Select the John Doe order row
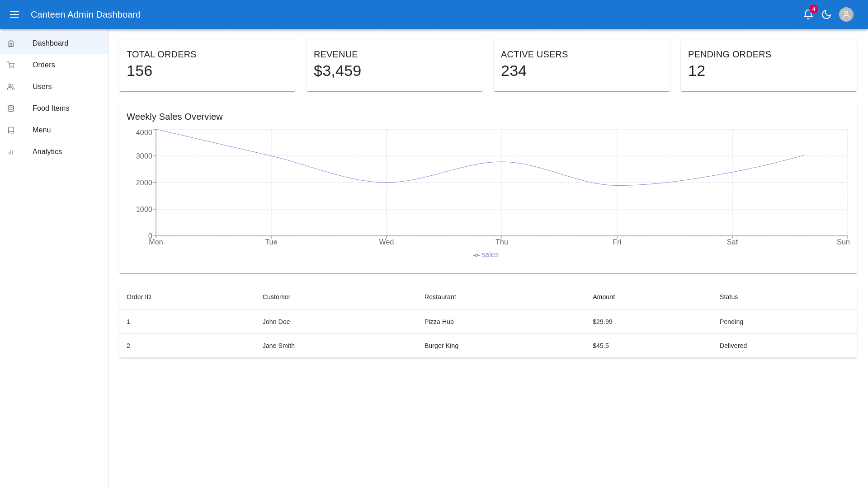 [x=276, y=322]
